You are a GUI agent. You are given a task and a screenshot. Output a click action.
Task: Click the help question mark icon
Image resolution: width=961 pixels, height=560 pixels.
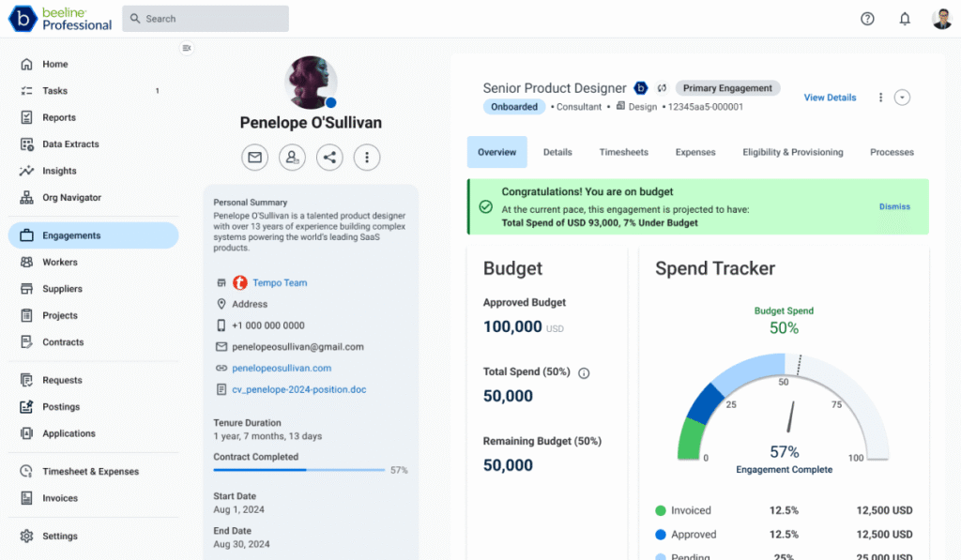867,19
